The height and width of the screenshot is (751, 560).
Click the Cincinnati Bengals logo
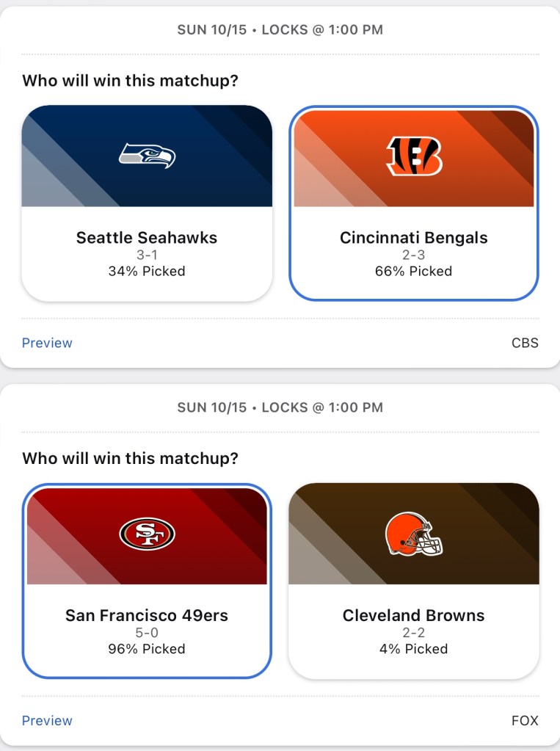(x=414, y=156)
